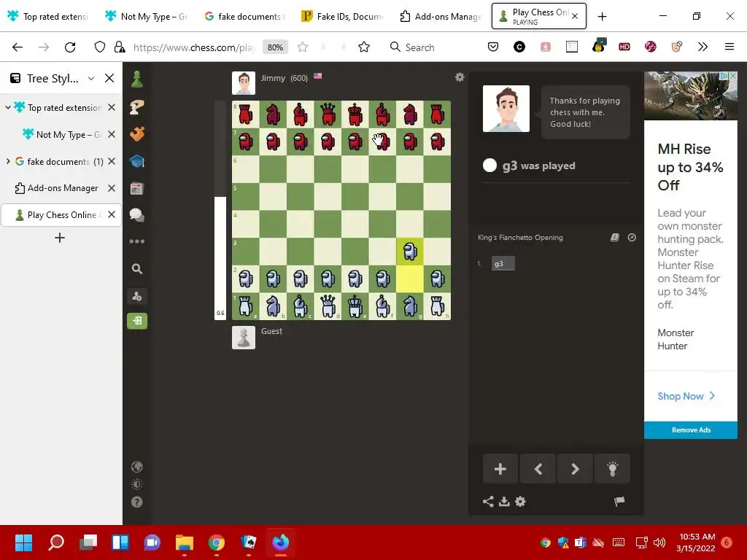
Task: Click Jimmy's opponent avatar
Action: (244, 83)
